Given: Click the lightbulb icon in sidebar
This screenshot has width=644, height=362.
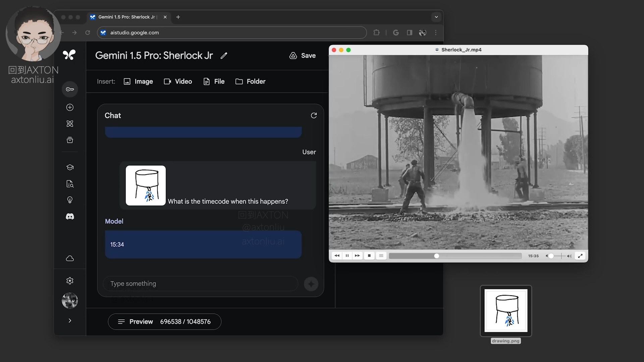Looking at the screenshot, I should tap(70, 200).
